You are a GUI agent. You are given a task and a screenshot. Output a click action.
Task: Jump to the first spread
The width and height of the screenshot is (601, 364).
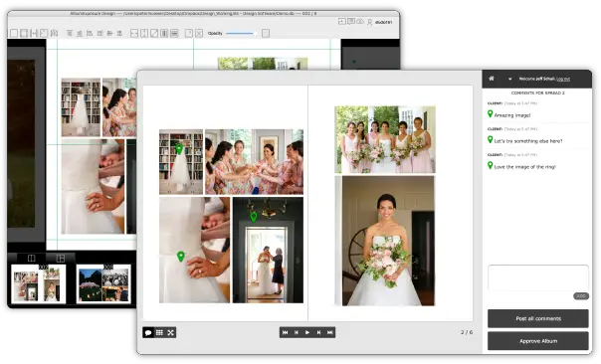[x=285, y=332]
